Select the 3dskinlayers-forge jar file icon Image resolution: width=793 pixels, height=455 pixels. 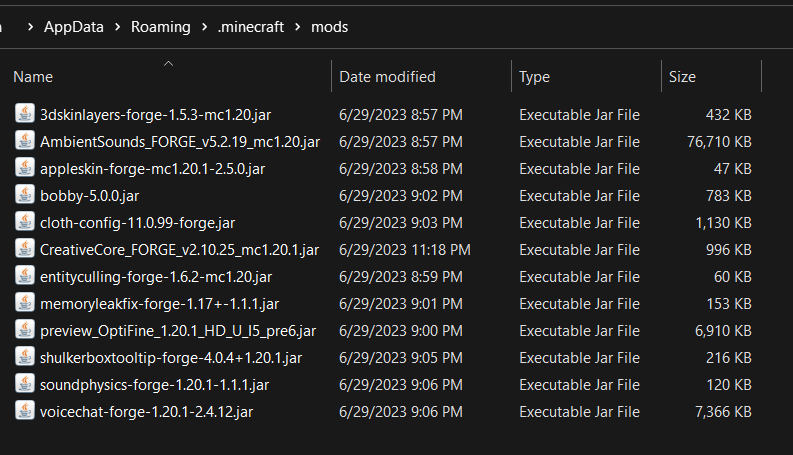click(24, 114)
